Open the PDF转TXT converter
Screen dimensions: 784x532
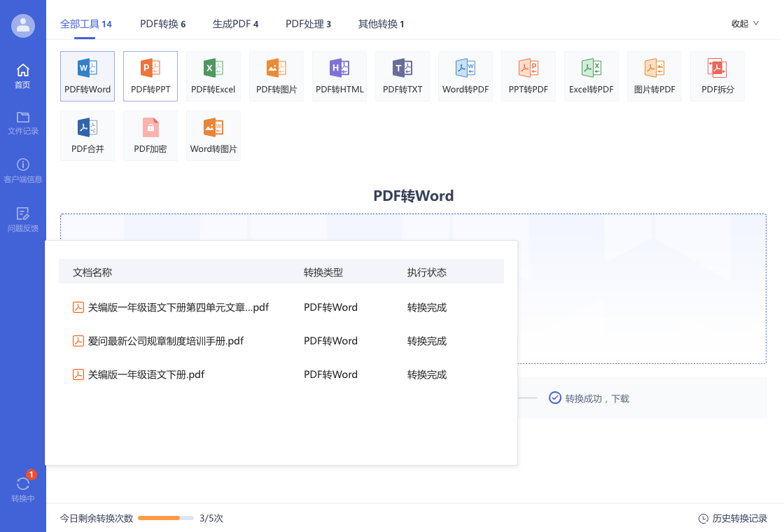402,76
